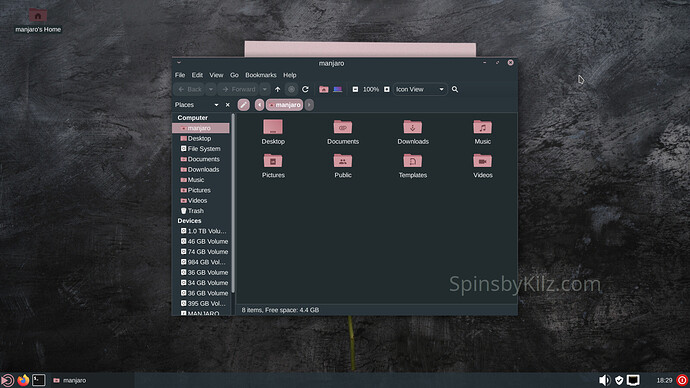This screenshot has width=690, height=388.
Task: Open the Help menu
Action: pos(290,75)
